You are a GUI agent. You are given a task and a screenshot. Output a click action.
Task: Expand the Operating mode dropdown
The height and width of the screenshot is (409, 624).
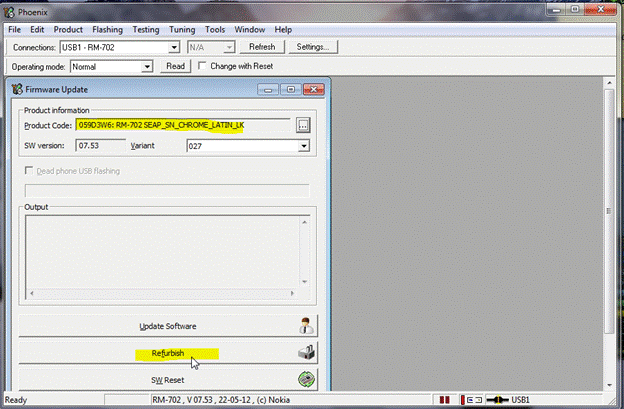147,66
